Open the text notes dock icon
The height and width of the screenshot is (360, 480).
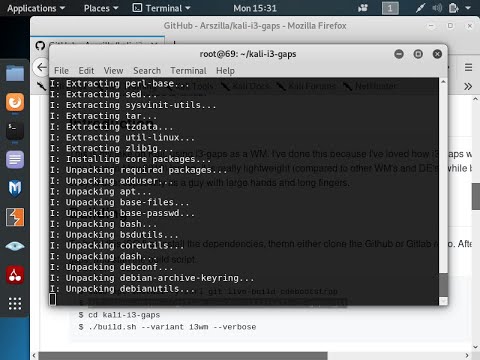15,159
